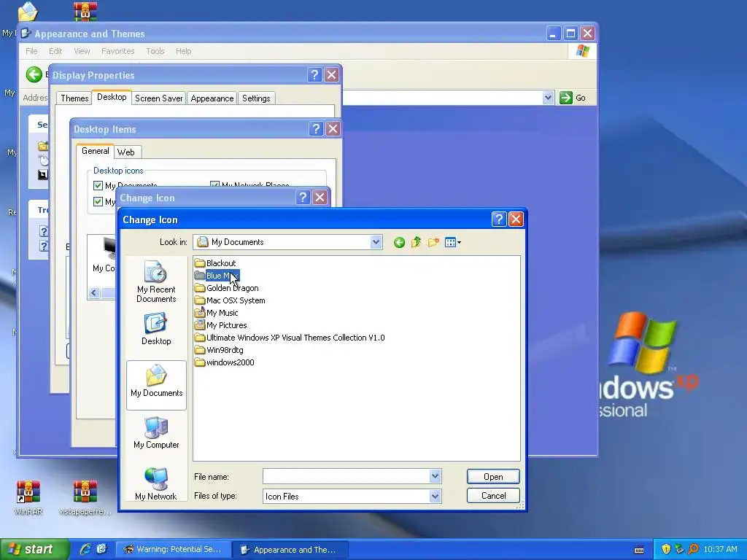Open the Tools menu

pos(155,51)
